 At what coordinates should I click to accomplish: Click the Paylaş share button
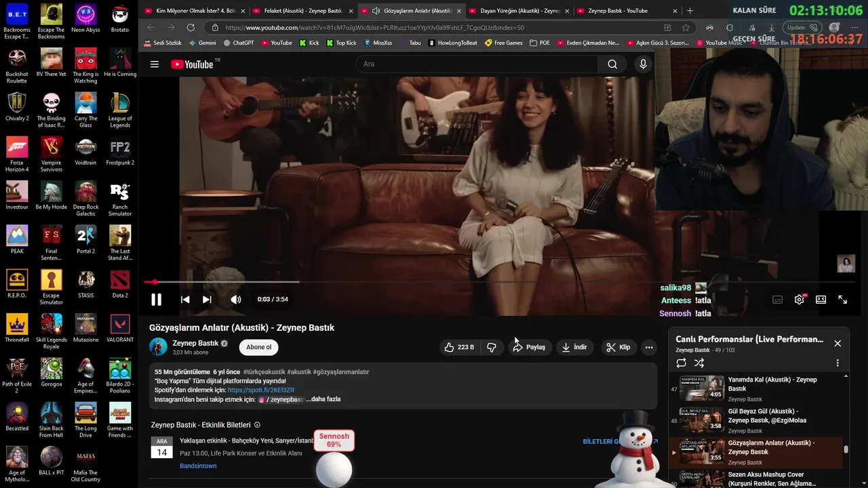pos(529,347)
